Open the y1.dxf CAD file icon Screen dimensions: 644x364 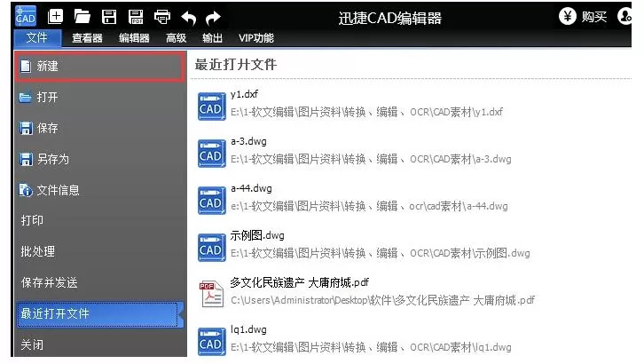tap(211, 107)
